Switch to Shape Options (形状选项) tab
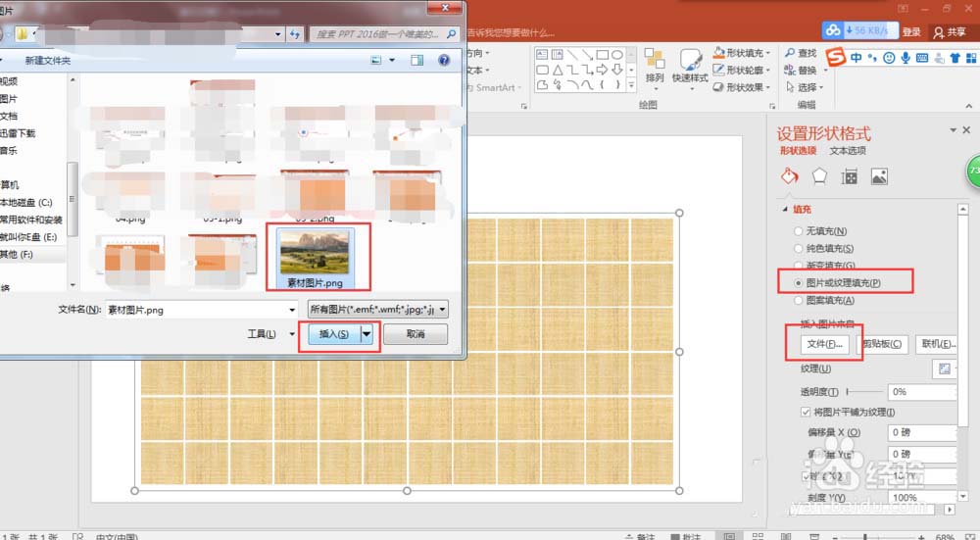 [798, 151]
